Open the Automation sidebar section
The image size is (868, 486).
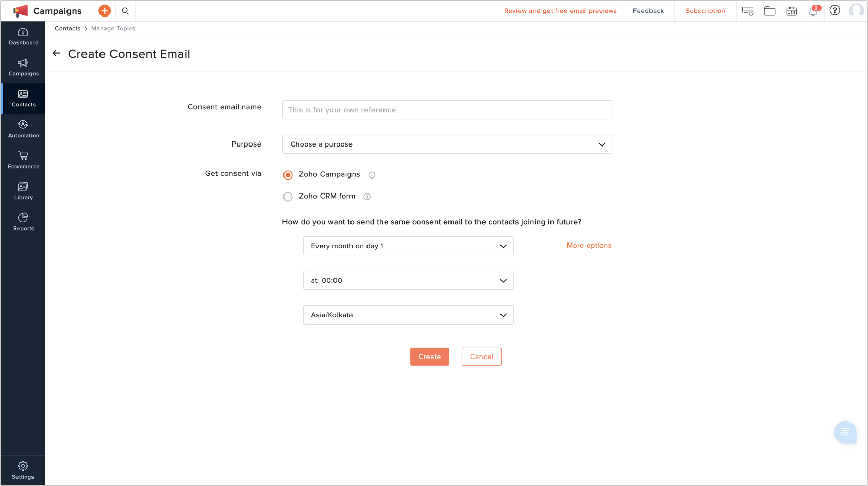pyautogui.click(x=23, y=129)
